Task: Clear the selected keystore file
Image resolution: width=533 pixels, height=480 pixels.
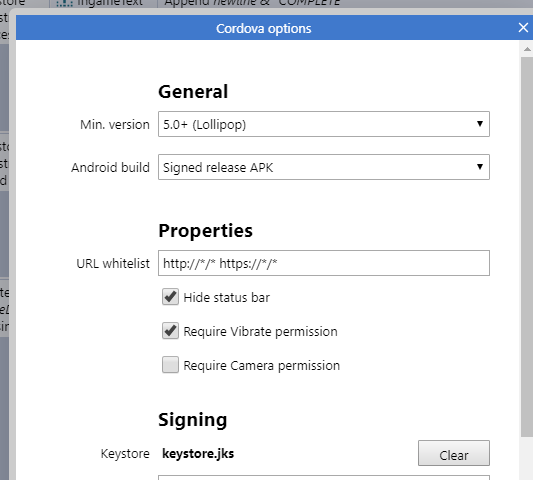Action: pos(454,453)
